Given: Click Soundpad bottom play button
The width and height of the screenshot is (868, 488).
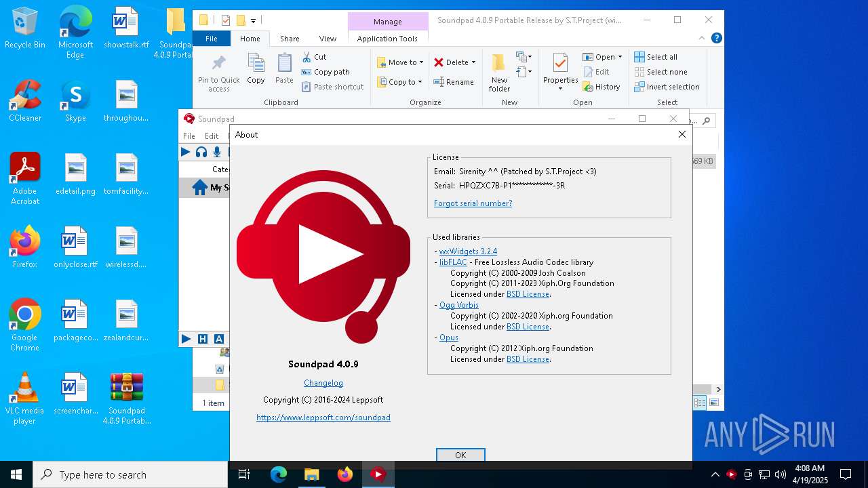Looking at the screenshot, I should [186, 338].
